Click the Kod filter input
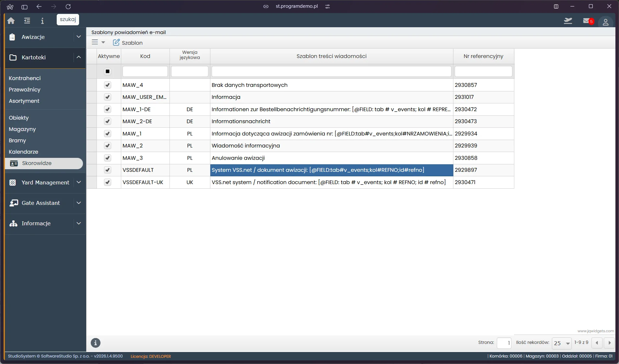619x364 pixels. click(145, 71)
